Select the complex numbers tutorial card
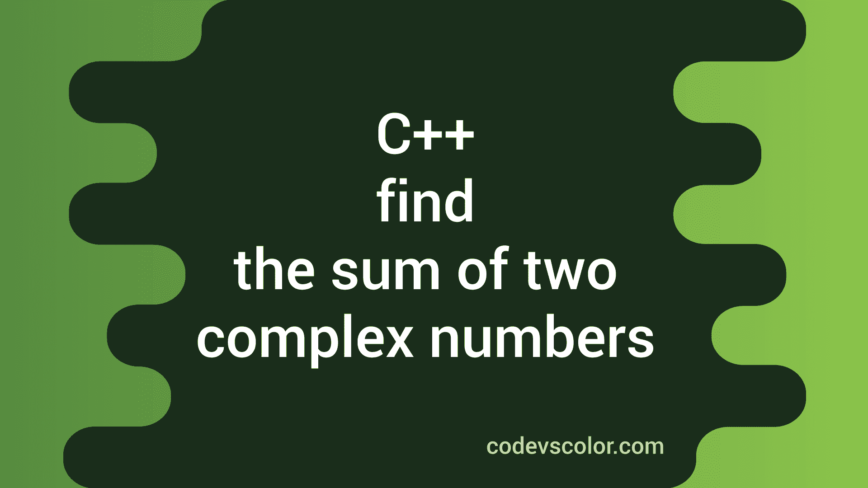This screenshot has height=488, width=868. pyautogui.click(x=434, y=244)
